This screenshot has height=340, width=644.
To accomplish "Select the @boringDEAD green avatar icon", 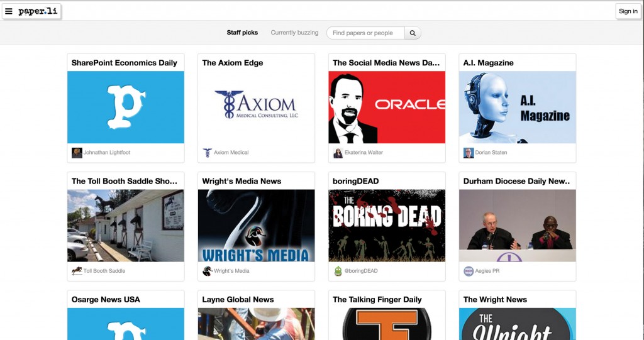I will [x=338, y=271].
